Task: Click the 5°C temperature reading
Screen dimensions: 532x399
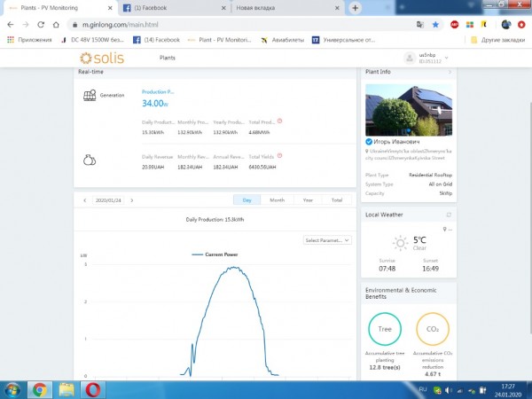Action: pos(419,240)
